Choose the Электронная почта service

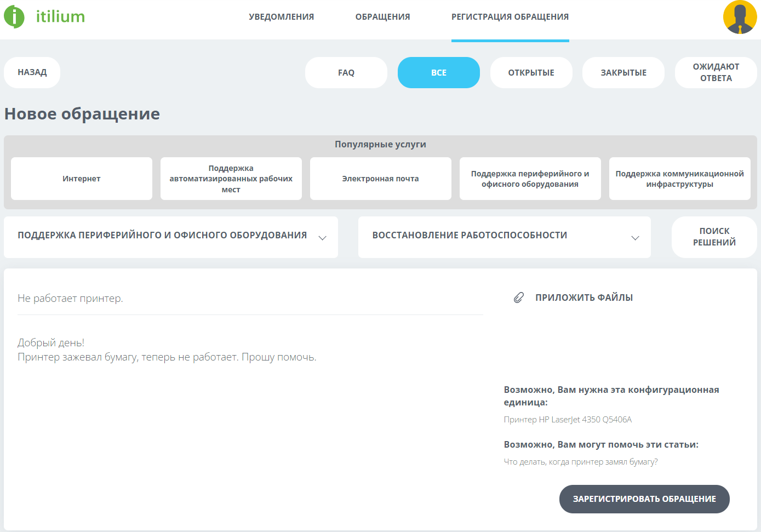click(x=381, y=179)
